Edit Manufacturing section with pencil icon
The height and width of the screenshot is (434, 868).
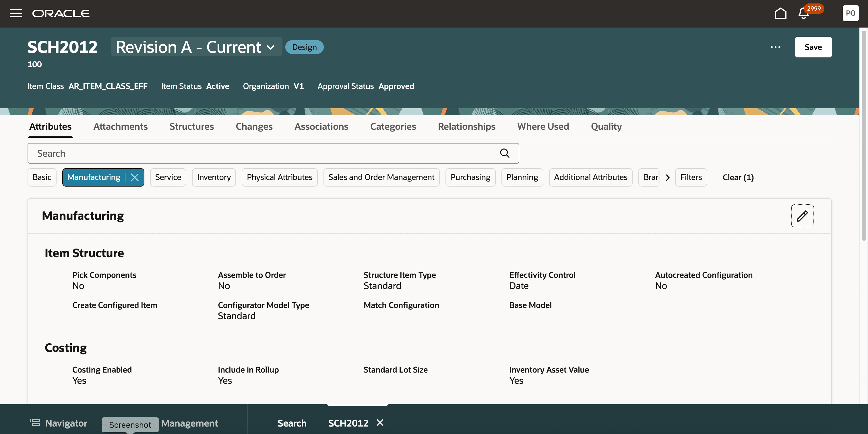coord(802,216)
